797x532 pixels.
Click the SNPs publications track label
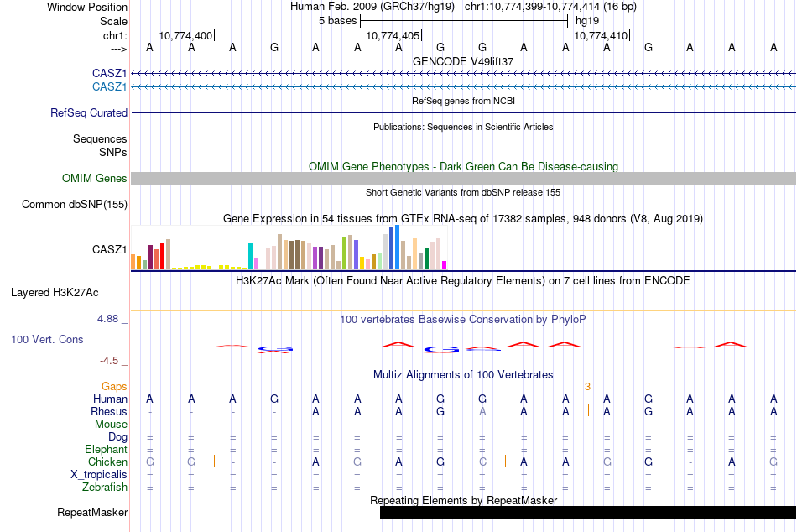113,152
